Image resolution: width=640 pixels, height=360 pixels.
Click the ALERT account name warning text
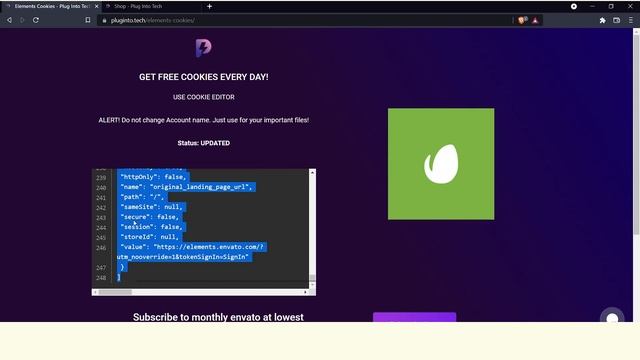tap(204, 120)
